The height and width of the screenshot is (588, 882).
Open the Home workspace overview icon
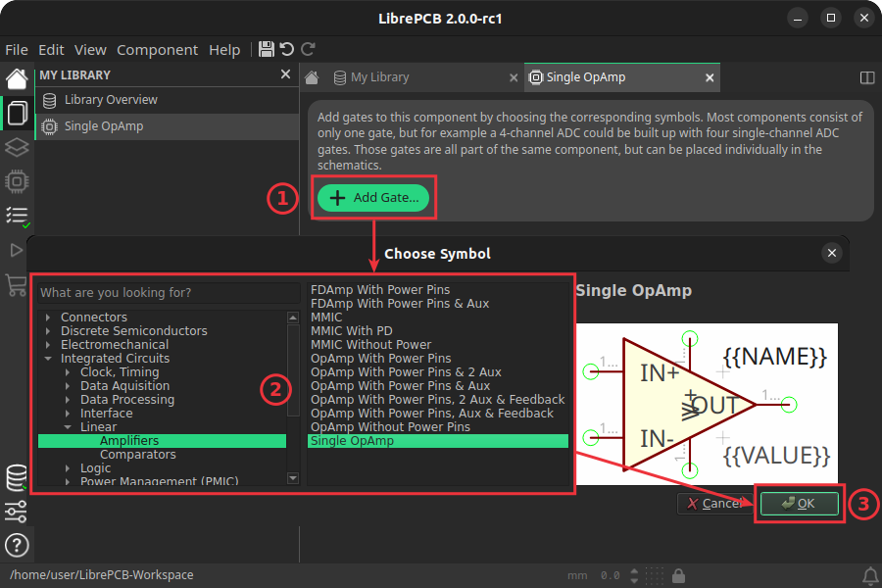pos(16,77)
